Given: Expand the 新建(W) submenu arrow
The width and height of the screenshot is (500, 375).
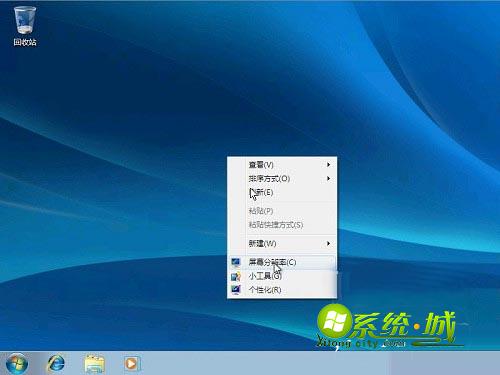Looking at the screenshot, I should point(328,244).
